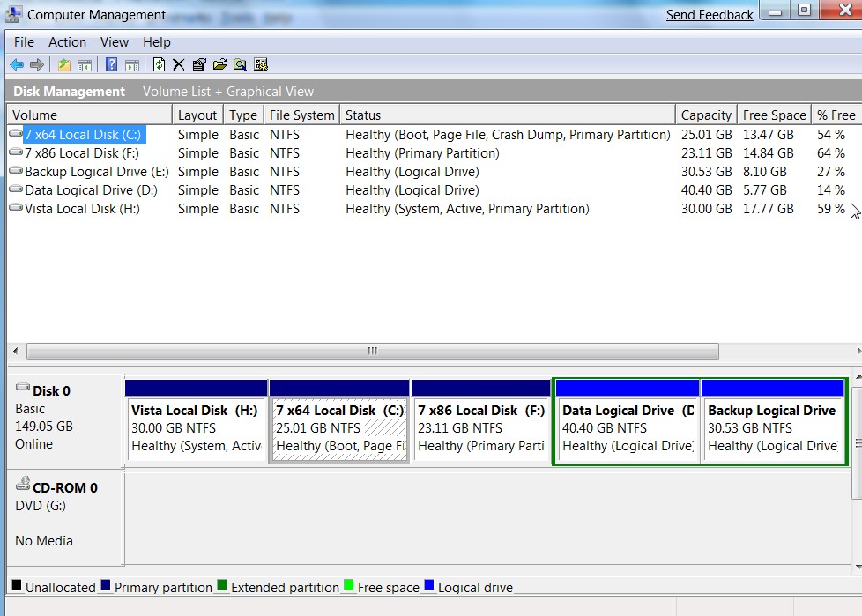Sort by the Layout column header
The height and width of the screenshot is (616, 862).
click(198, 115)
